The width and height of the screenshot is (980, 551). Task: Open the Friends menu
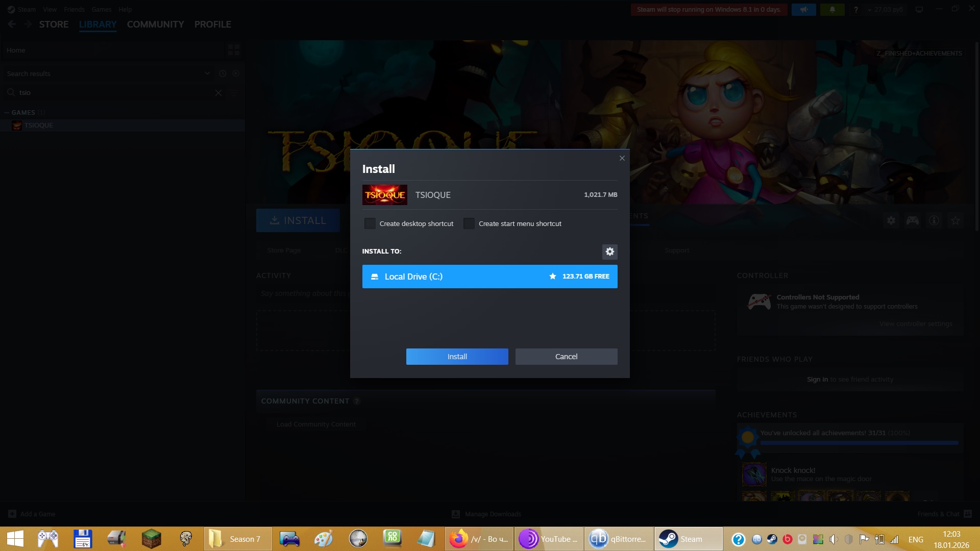click(74, 10)
